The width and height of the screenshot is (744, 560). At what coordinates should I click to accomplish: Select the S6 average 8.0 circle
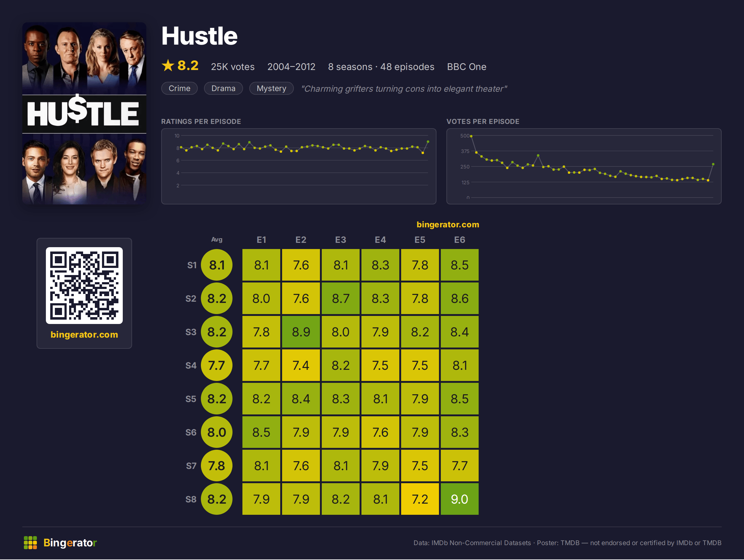217,432
